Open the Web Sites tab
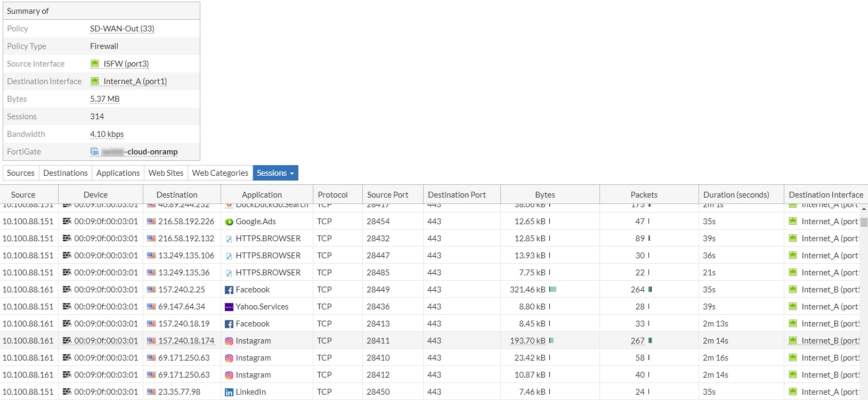The image size is (868, 400). 166,173
